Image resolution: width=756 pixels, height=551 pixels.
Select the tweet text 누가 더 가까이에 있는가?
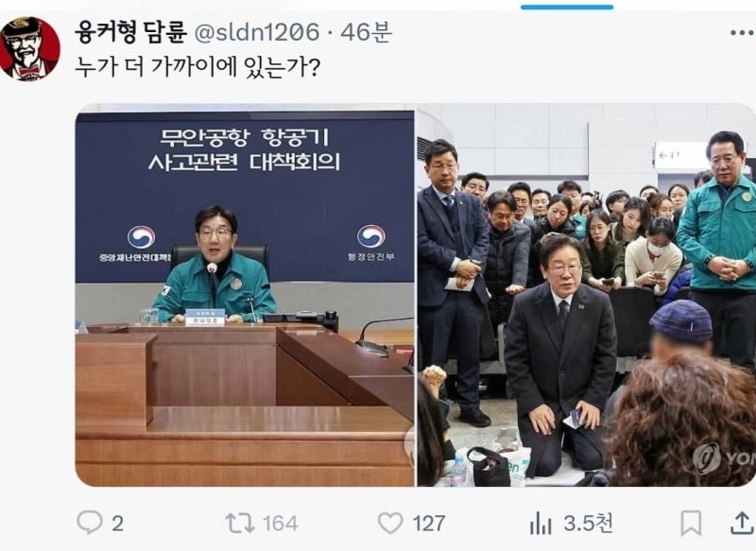point(198,67)
